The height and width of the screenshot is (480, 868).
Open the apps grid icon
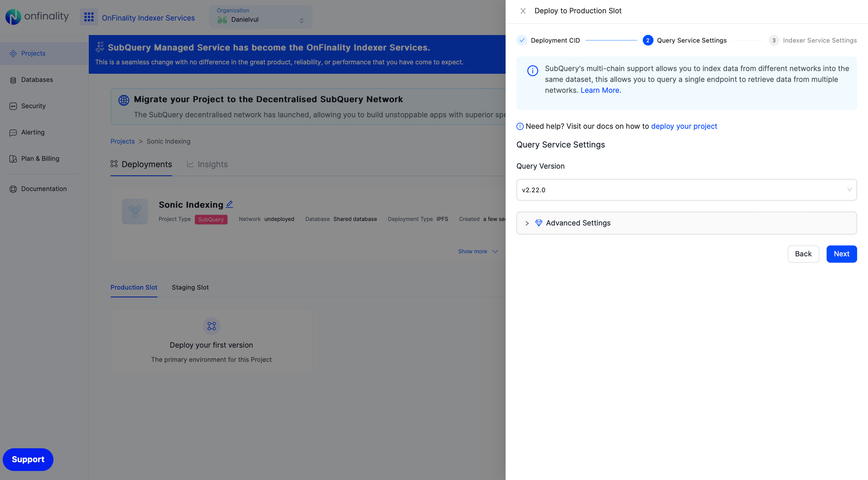[89, 17]
